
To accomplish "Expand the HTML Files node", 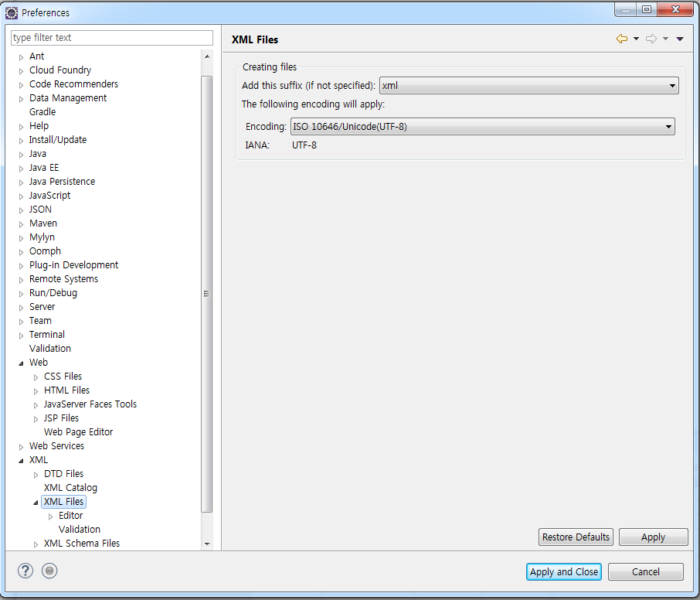I will [36, 391].
